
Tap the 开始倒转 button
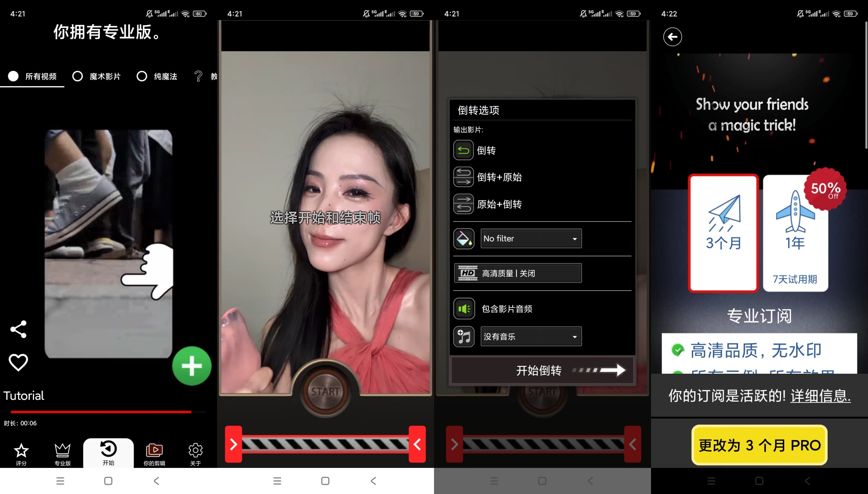click(543, 370)
